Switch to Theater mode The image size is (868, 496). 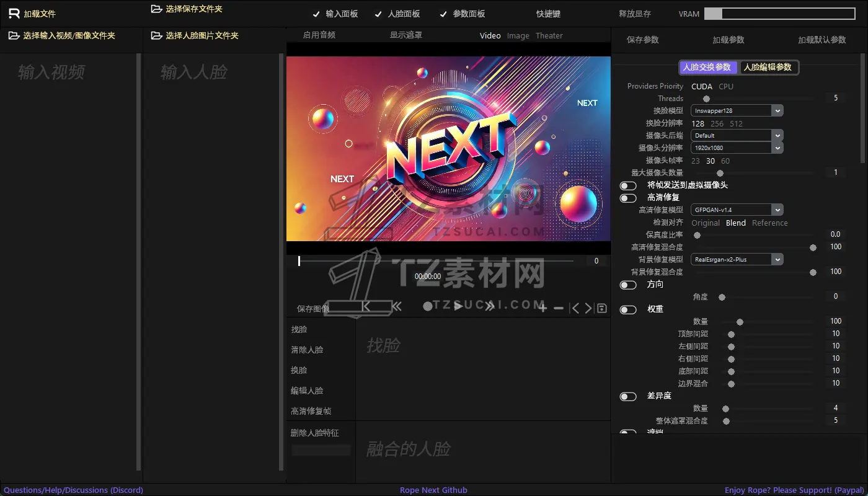549,36
